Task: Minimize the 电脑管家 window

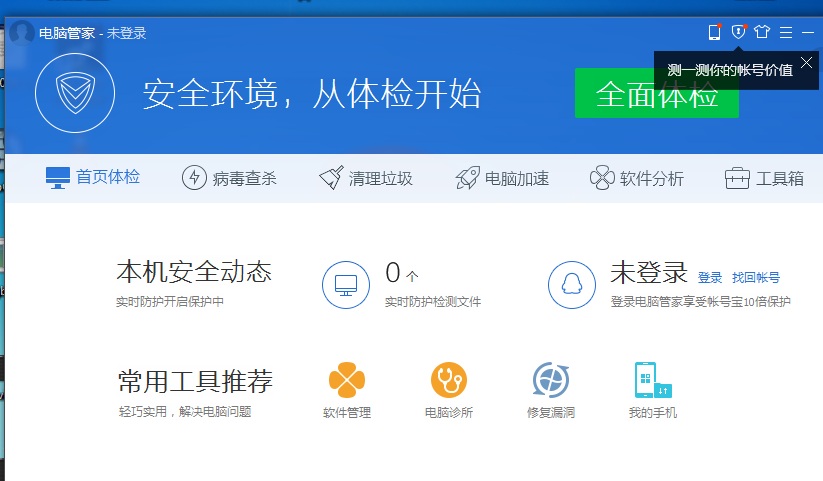Action: pyautogui.click(x=808, y=33)
